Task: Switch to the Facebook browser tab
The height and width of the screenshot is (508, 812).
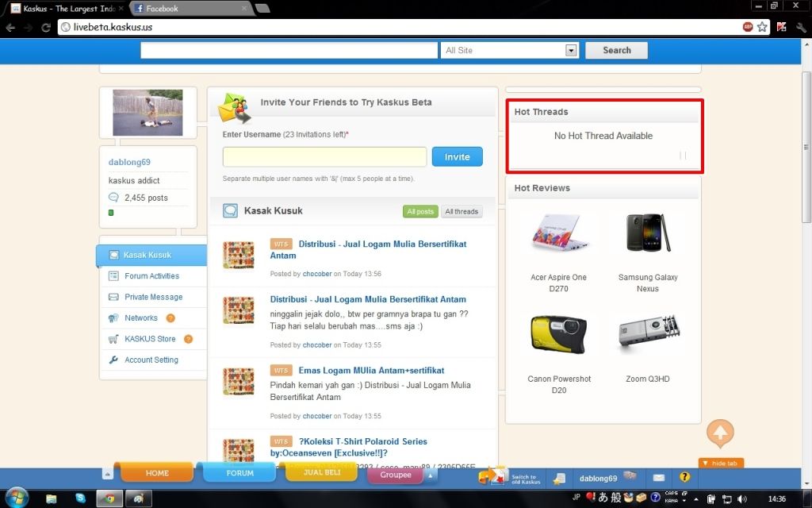Action: [190, 8]
